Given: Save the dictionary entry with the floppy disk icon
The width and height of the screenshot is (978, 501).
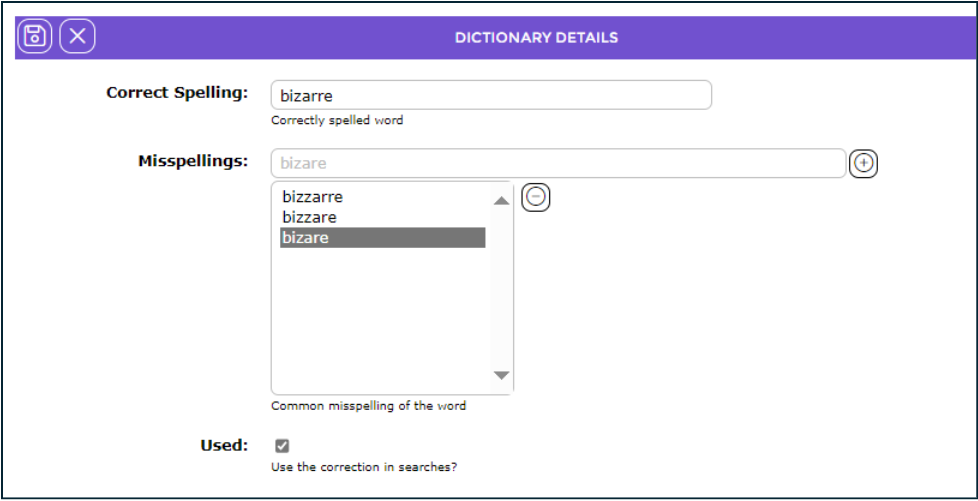Looking at the screenshot, I should [x=35, y=36].
